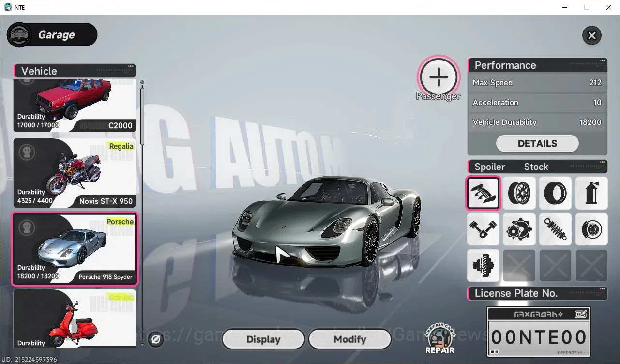The image size is (620, 364).
Task: Click the License Plate No. header
Action: [537, 293]
